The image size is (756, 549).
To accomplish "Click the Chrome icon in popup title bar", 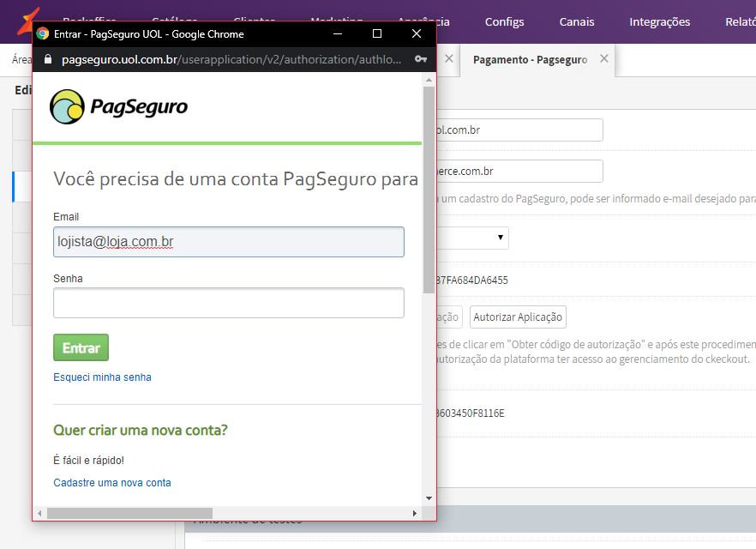I will click(43, 33).
